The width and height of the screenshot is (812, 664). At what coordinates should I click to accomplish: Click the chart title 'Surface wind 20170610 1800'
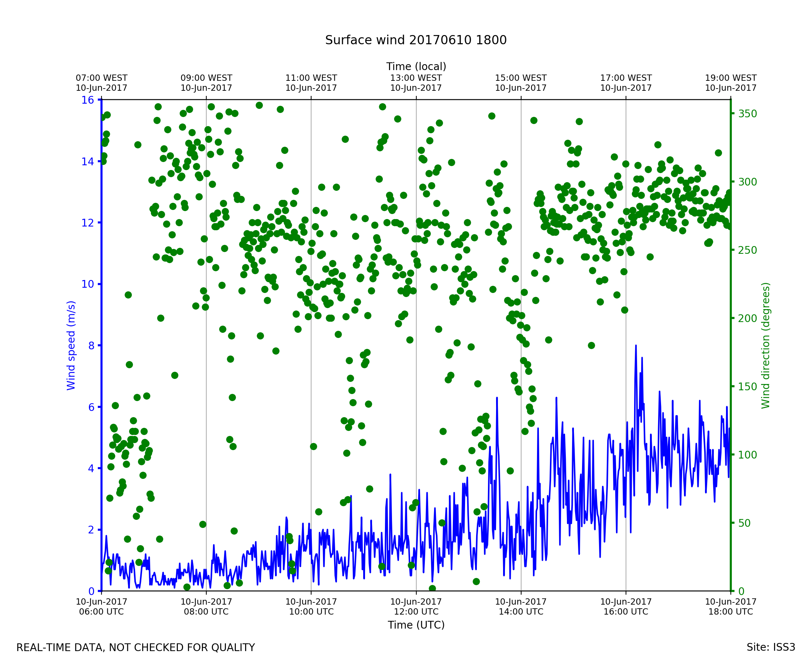[x=416, y=40]
